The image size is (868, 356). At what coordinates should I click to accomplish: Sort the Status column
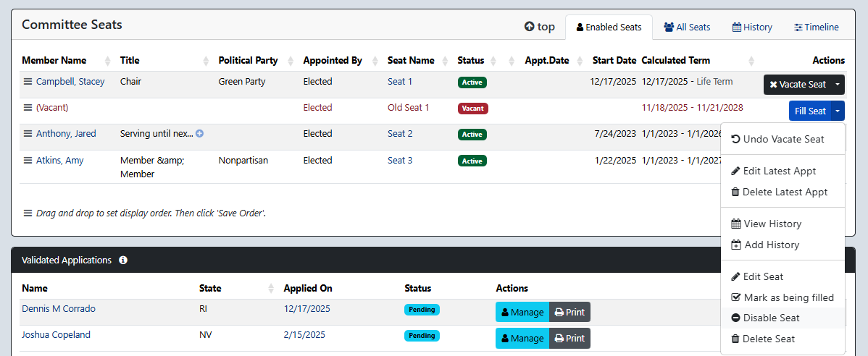click(x=492, y=61)
